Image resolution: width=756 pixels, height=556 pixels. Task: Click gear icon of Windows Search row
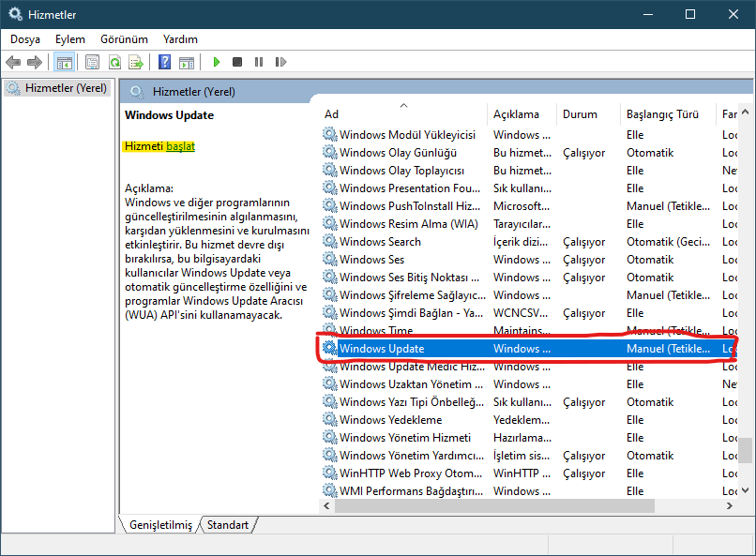[x=330, y=241]
